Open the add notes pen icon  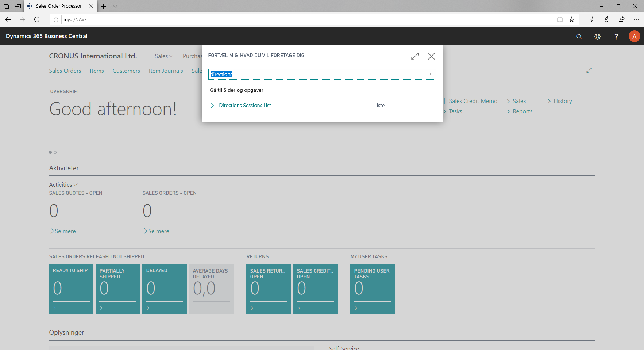point(607,19)
